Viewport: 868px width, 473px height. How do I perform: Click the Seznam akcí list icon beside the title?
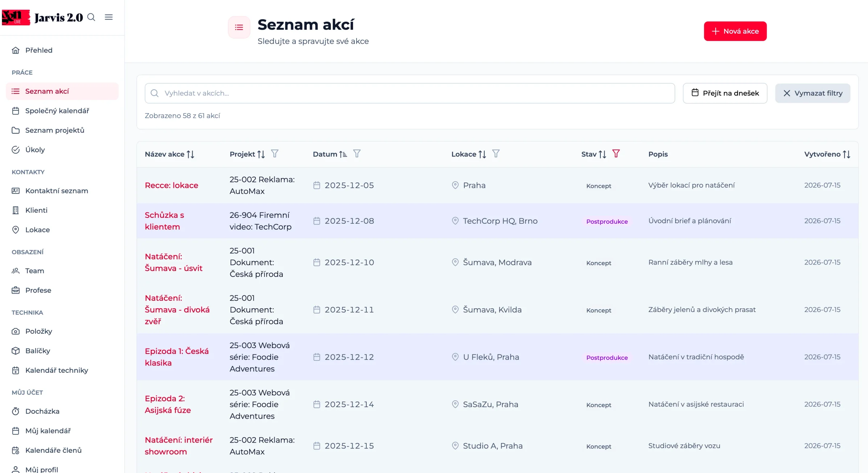point(239,27)
